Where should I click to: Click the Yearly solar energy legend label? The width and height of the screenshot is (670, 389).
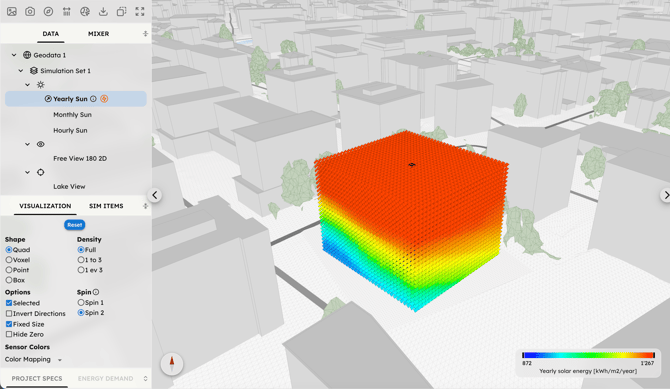588,371
